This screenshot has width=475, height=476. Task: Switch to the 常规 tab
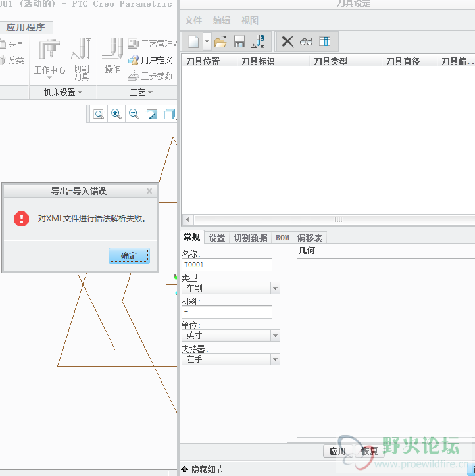[x=191, y=238]
